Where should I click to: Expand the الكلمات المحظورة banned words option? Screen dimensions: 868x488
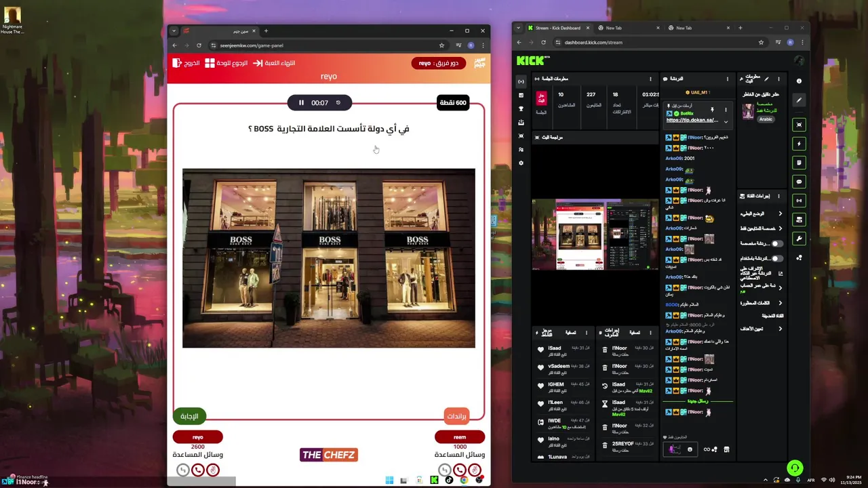(x=780, y=303)
